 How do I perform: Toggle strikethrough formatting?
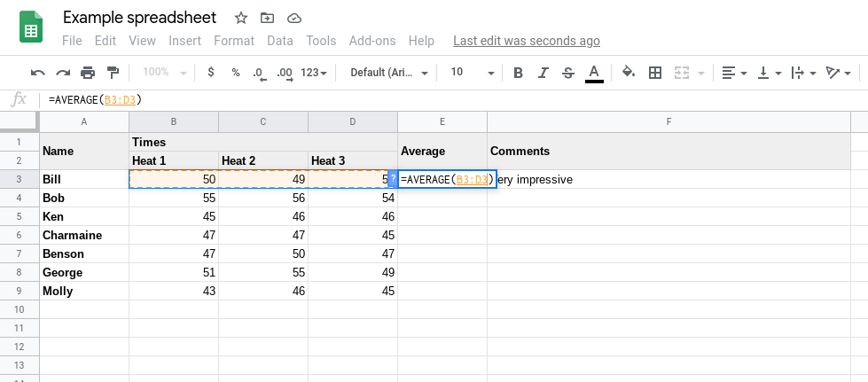click(568, 73)
